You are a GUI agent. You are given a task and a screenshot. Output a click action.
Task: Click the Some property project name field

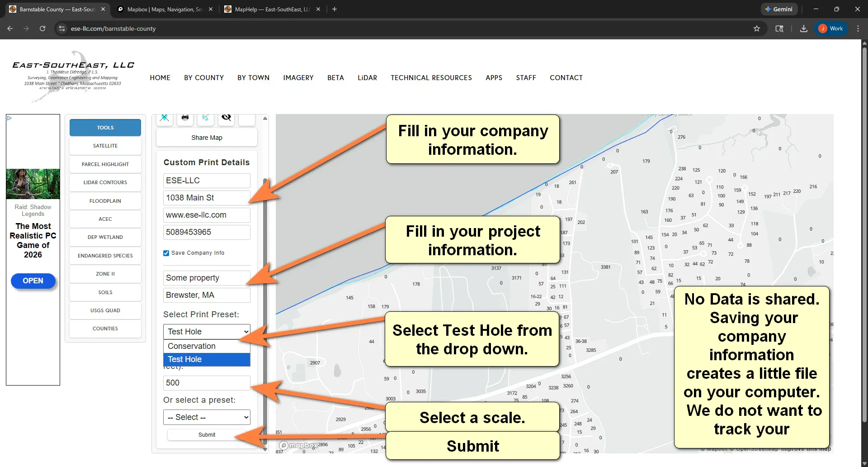coord(206,277)
